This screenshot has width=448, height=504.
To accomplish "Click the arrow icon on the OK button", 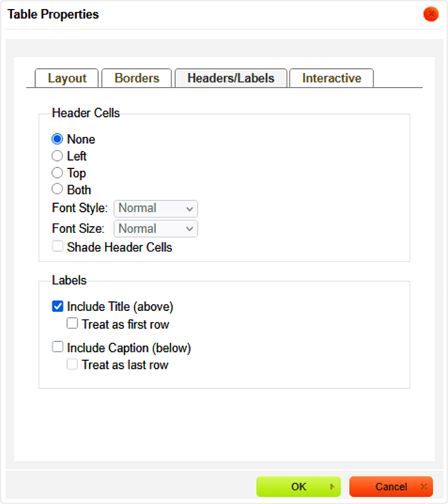I will click(x=333, y=487).
